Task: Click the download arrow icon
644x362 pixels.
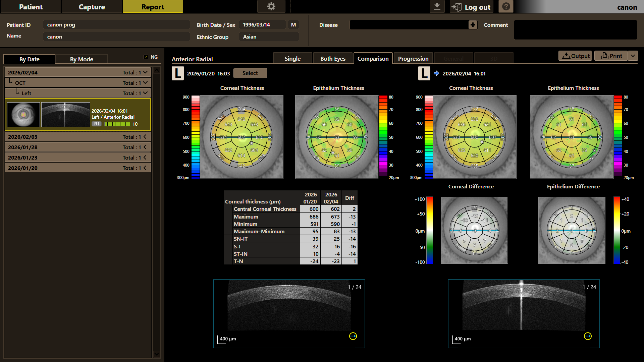Action: point(437,6)
